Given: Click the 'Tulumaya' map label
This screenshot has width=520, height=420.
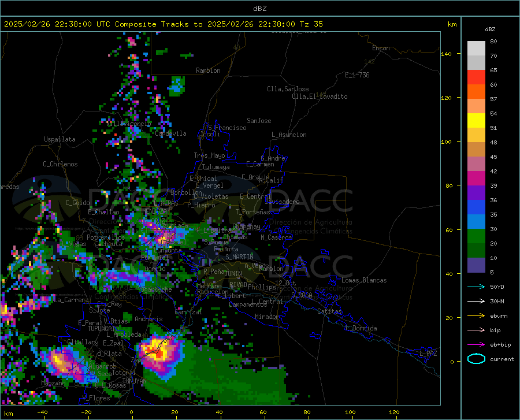Looking at the screenshot, I should pyautogui.click(x=216, y=167).
